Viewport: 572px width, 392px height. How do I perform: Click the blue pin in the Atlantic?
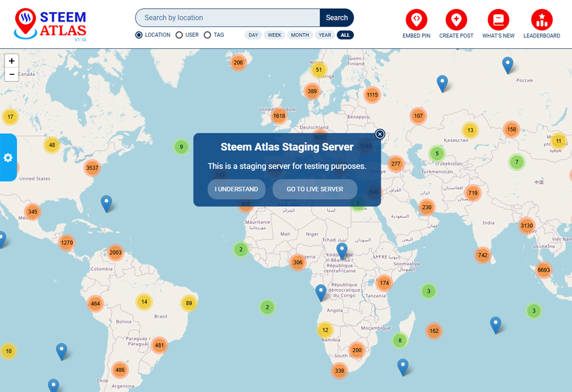click(106, 203)
